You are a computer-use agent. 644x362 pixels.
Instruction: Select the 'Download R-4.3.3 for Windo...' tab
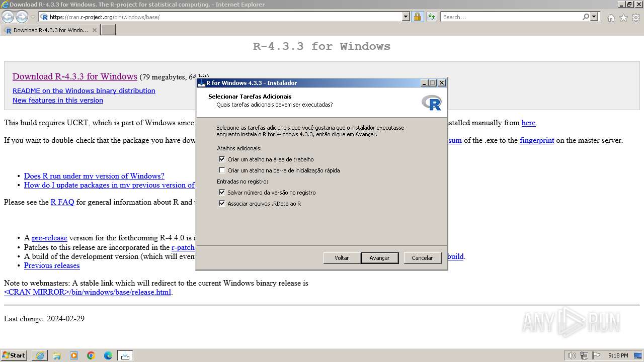tap(50, 30)
